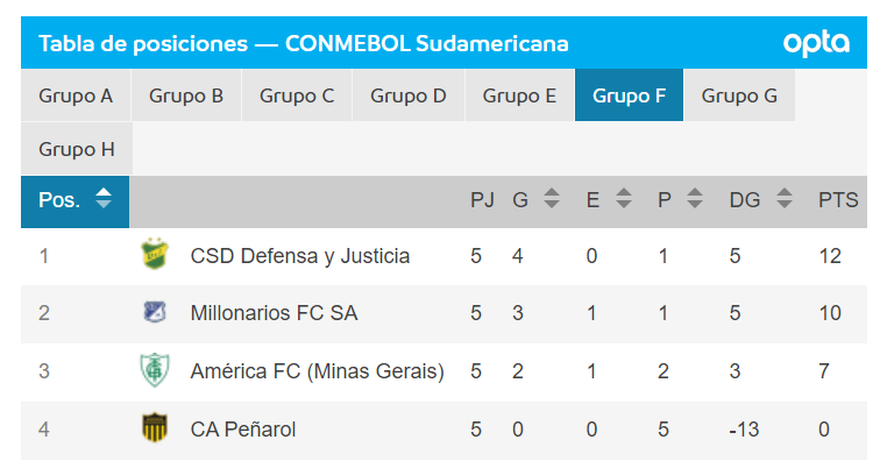Viewport: 887px width, 468px height.
Task: Sort by goal difference using the DG arrows
Action: (785, 200)
